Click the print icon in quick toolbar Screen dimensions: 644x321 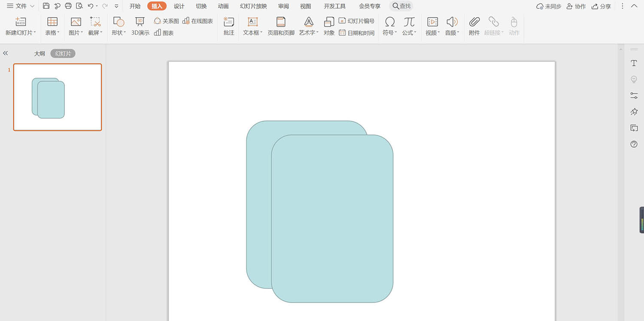(68, 6)
